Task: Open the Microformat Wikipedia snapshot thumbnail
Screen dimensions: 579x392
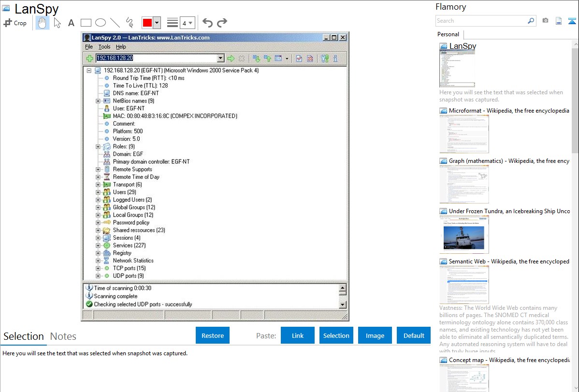Action: pos(464,134)
